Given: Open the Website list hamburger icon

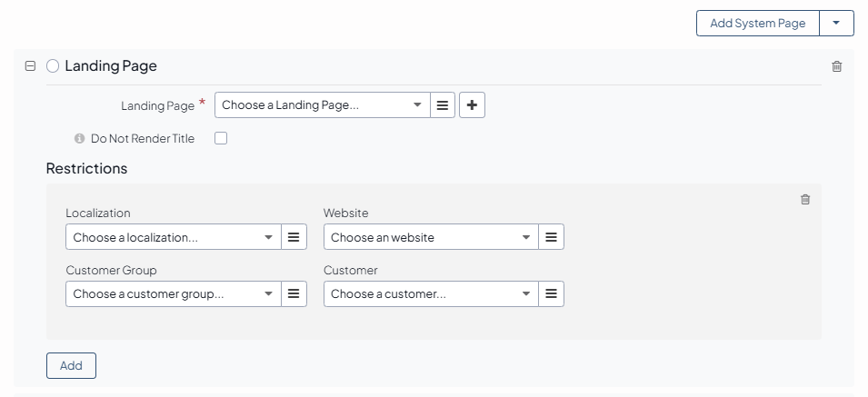Looking at the screenshot, I should (x=551, y=237).
